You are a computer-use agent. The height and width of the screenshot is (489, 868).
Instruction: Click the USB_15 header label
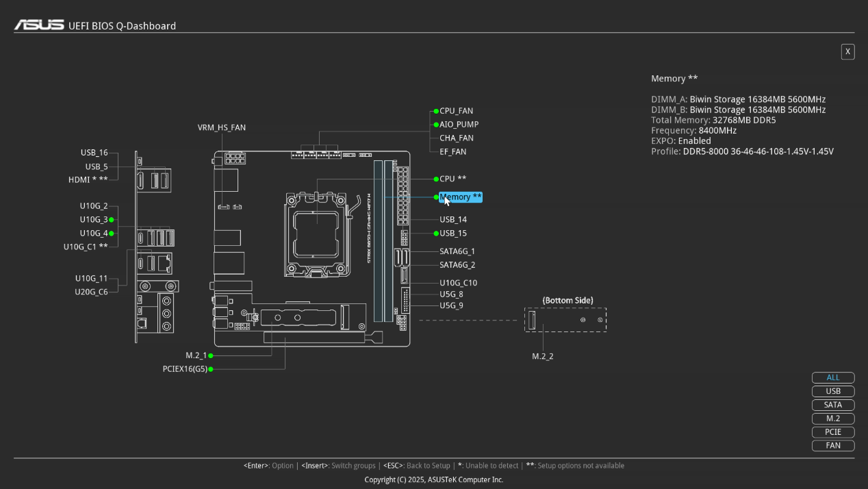coord(453,234)
